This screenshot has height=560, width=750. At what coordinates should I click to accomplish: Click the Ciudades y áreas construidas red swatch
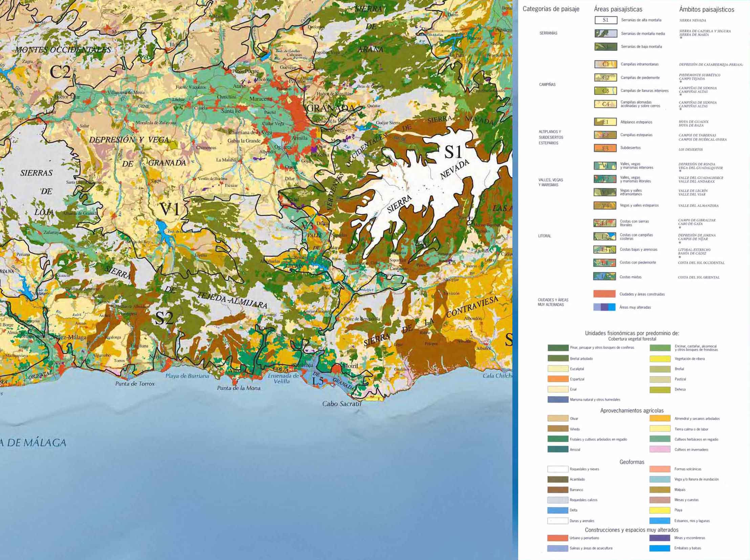point(604,294)
